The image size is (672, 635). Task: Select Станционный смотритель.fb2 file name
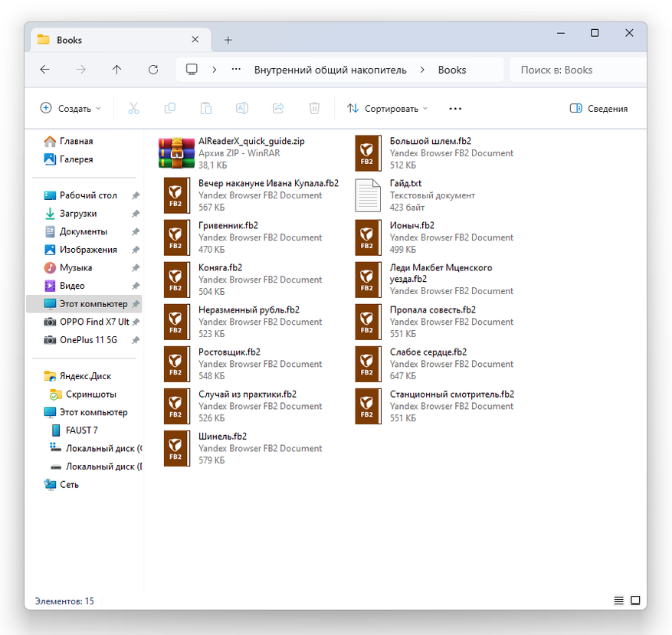coord(452,394)
